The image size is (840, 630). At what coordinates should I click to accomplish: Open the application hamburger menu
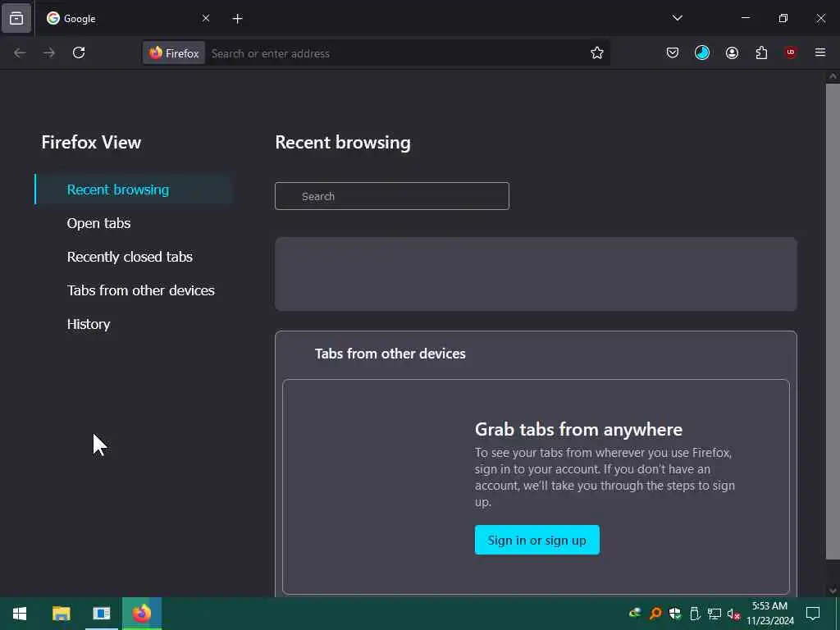click(820, 52)
